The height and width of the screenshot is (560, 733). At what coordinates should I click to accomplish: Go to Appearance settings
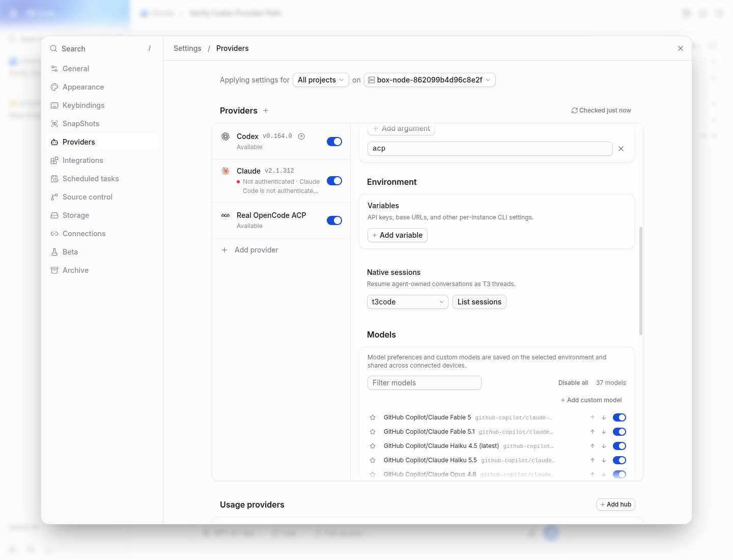102,87
